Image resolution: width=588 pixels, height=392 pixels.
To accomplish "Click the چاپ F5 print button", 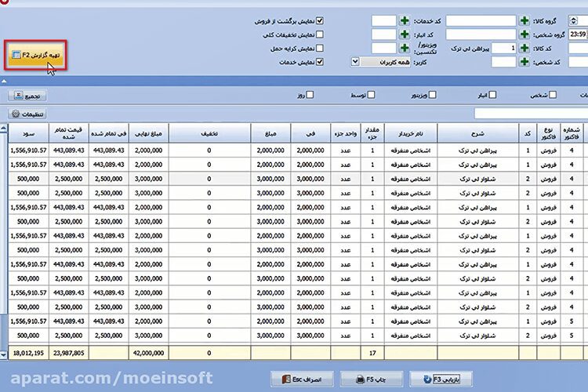I will 372,379.
